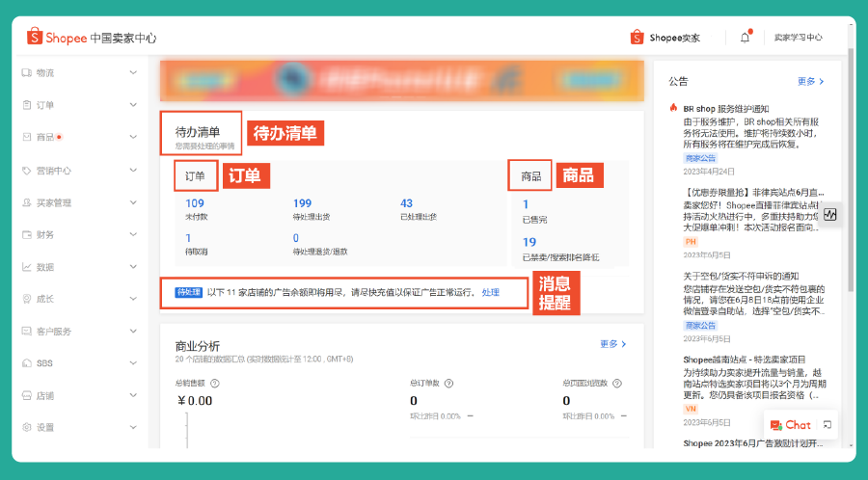Click the Chat bubble icon
This screenshot has width=868, height=480.
[776, 425]
